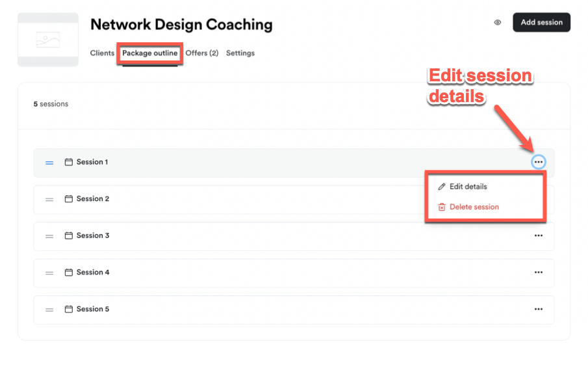Screen dimensions: 588x372
Task: Click the Session 1 drag handle icon
Action: pyautogui.click(x=49, y=163)
